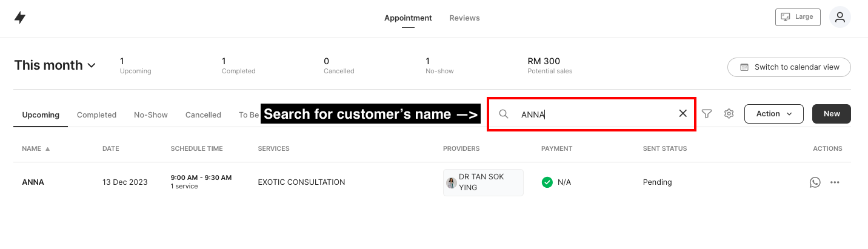Click the Completed count statistic
This screenshot has height=249, width=868.
point(238,65)
